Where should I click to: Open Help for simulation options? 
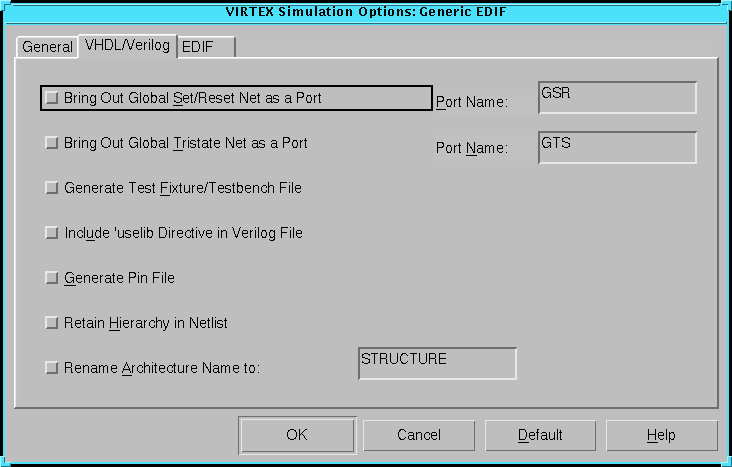tap(661, 435)
